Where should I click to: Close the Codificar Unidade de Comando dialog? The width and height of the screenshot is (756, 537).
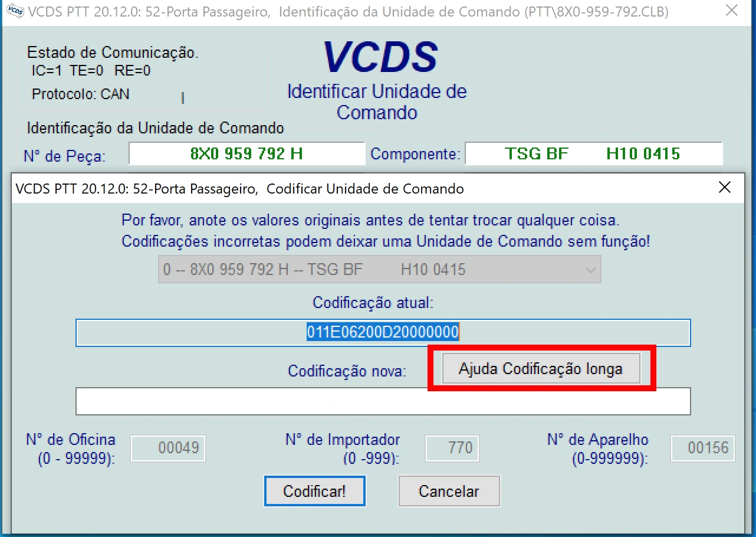pos(724,188)
